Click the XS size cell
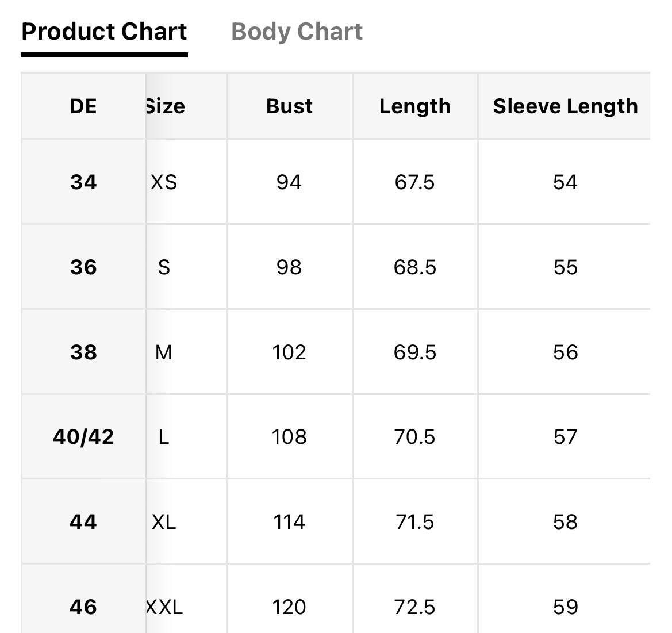672x633 pixels. click(186, 182)
